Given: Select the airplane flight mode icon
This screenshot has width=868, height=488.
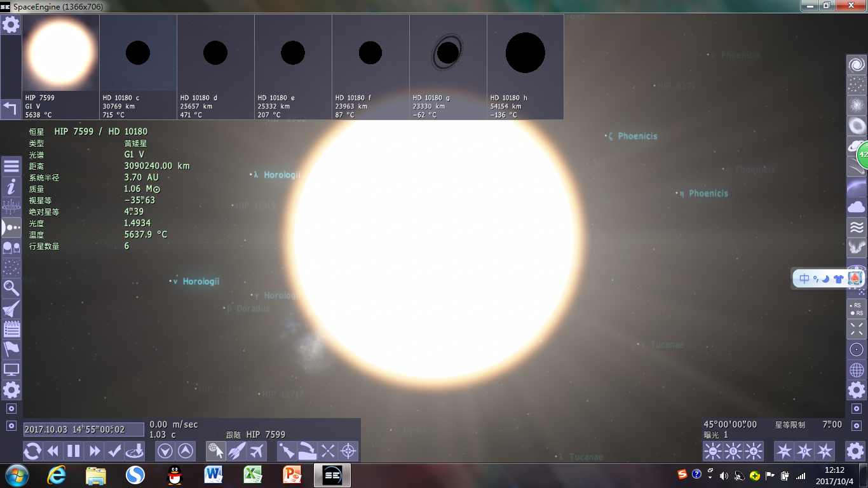Looking at the screenshot, I should tap(257, 451).
